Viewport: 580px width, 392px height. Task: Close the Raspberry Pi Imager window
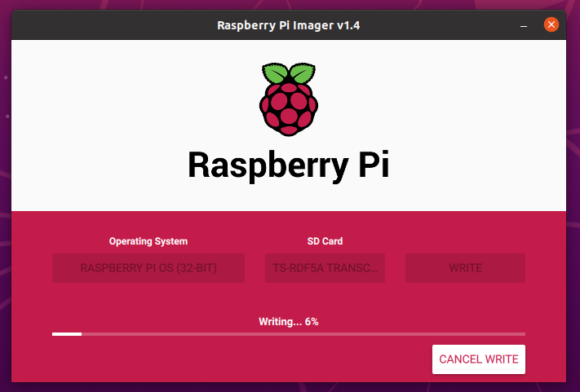tap(551, 24)
